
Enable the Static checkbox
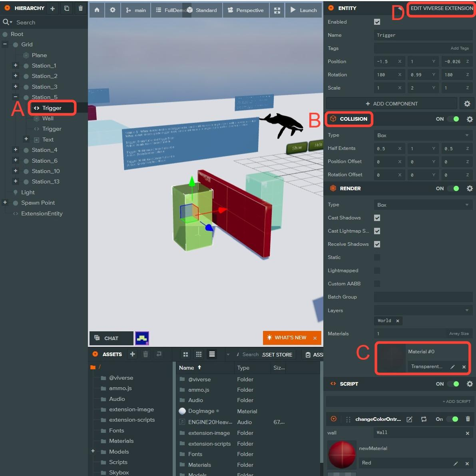(377, 257)
